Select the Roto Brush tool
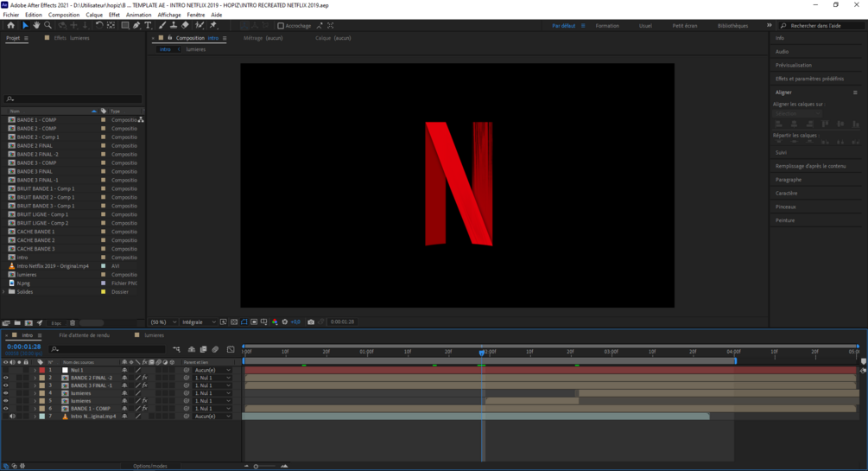 (200, 25)
